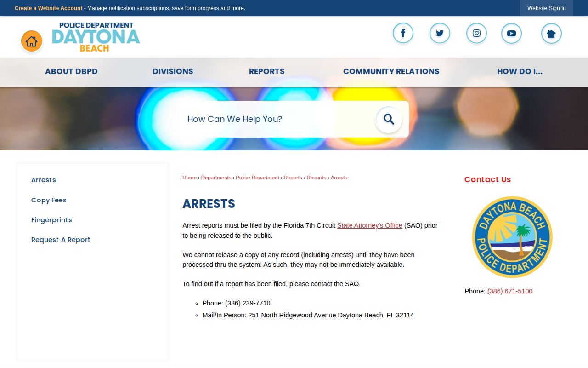Go to Records breadcrumb link
Screen dimensions: 588x368
316,178
